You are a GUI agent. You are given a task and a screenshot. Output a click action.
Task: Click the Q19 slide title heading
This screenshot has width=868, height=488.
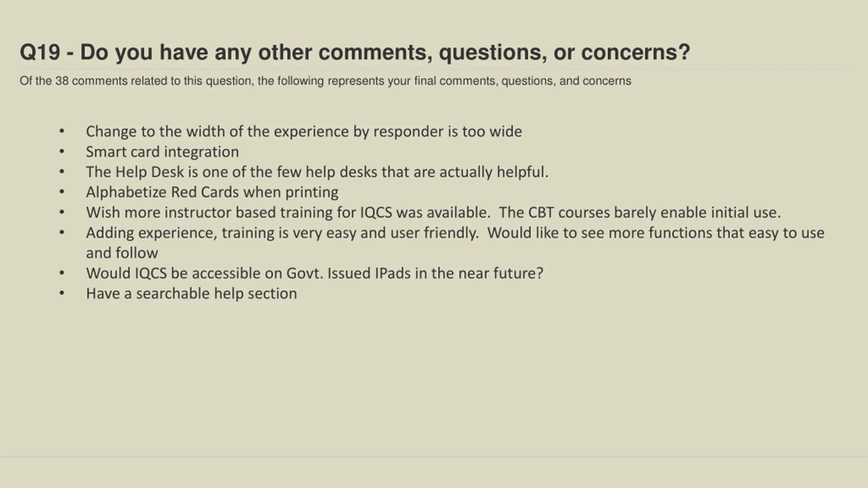355,53
